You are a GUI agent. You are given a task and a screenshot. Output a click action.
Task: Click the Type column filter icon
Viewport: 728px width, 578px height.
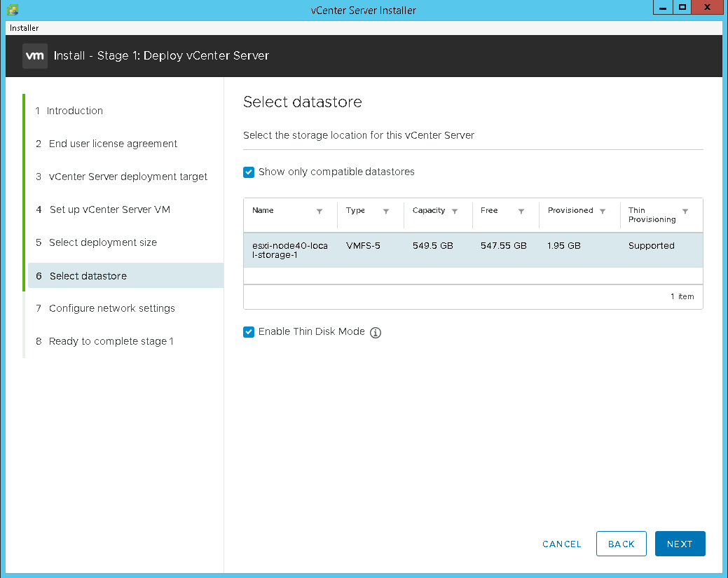click(386, 211)
